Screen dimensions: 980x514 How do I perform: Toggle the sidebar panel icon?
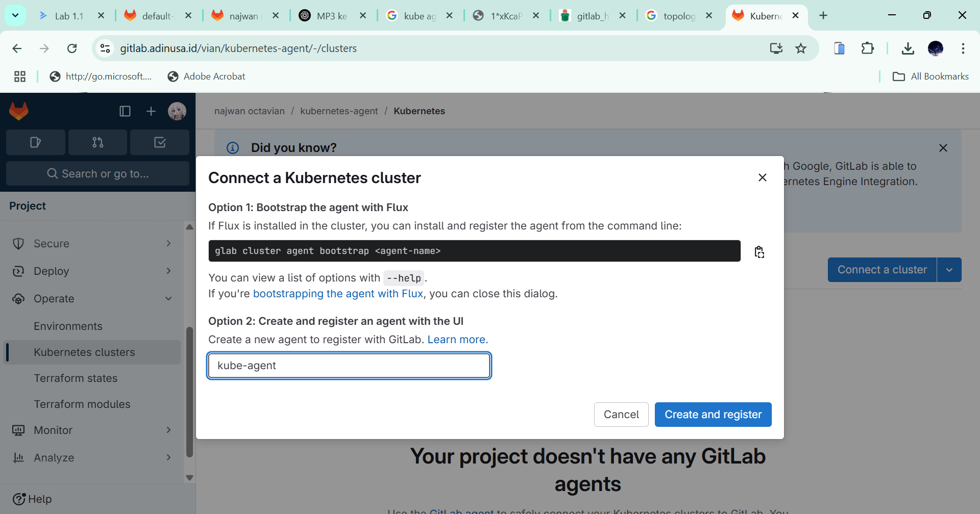(125, 111)
